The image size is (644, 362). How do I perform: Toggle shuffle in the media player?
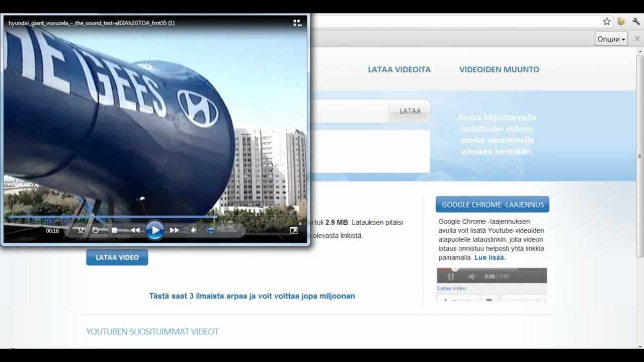point(80,230)
